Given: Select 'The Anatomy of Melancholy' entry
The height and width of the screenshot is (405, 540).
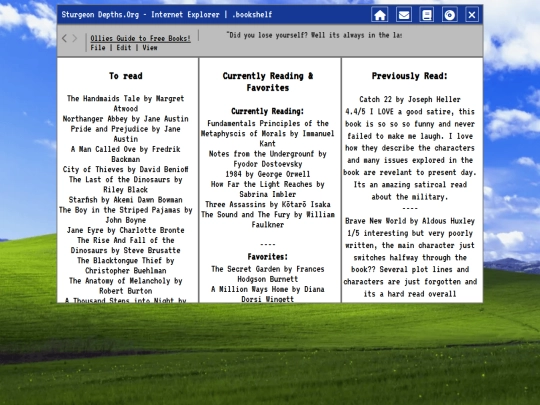Looking at the screenshot, I should [126, 286].
